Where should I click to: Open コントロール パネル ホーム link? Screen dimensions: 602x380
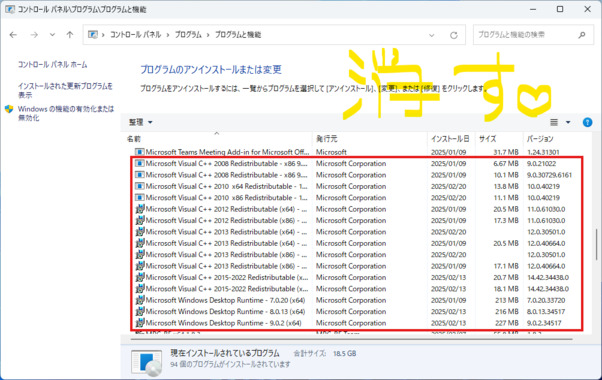pos(53,64)
